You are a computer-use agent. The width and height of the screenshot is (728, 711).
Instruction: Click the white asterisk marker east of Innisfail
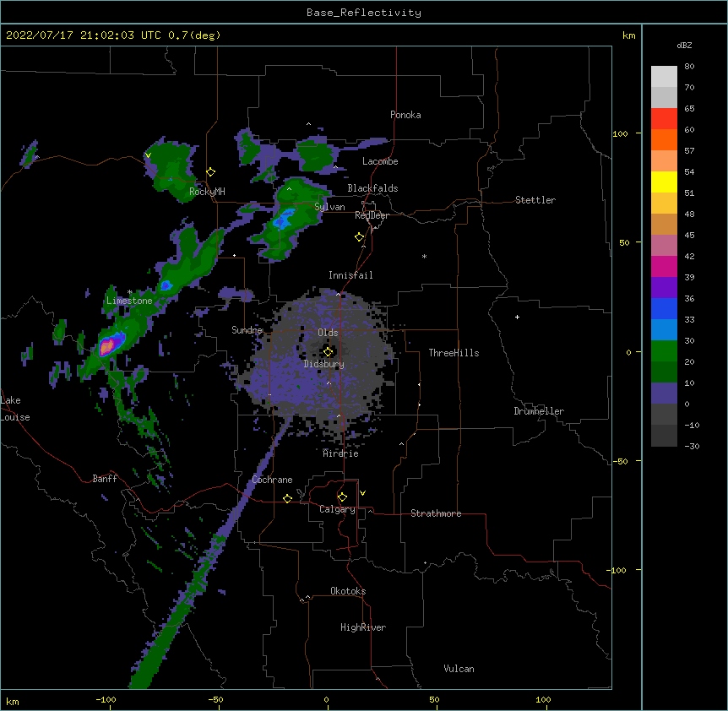[424, 256]
